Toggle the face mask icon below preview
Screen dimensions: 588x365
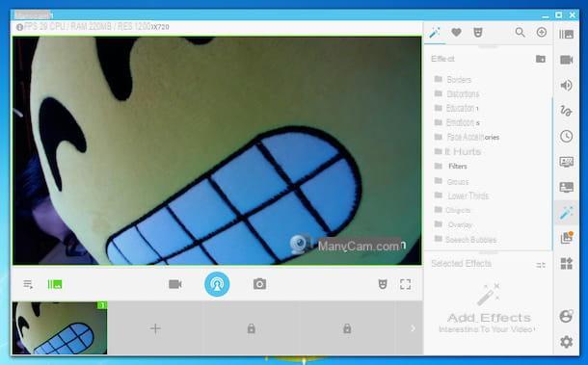click(x=382, y=284)
